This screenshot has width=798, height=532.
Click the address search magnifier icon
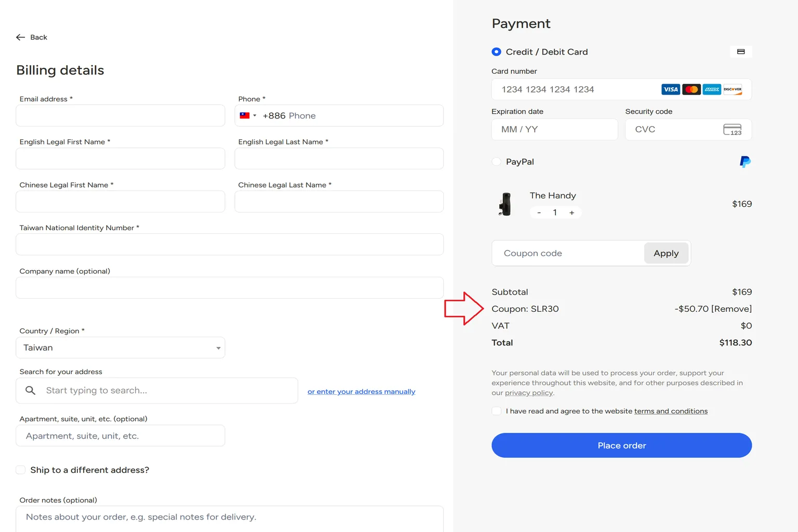(31, 390)
